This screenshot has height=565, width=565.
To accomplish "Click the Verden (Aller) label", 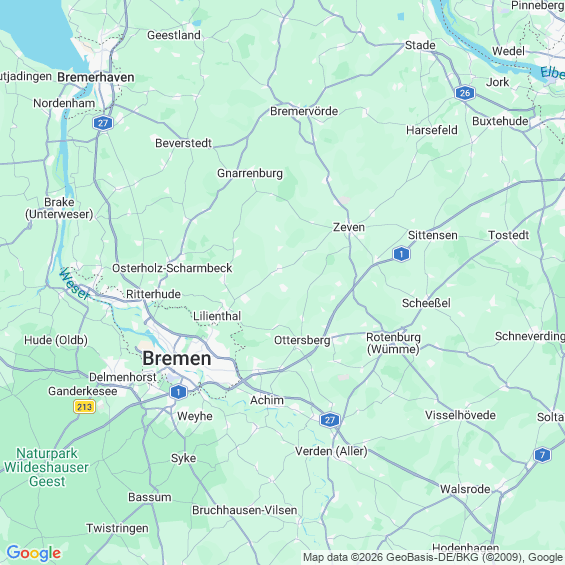I will (x=331, y=451).
